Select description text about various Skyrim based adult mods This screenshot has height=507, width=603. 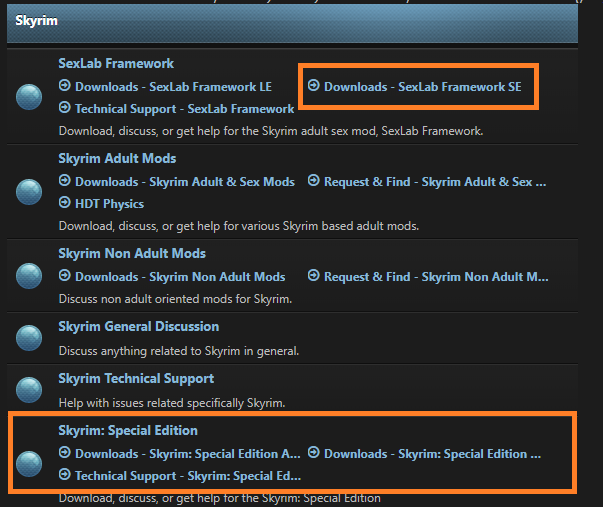[239, 226]
